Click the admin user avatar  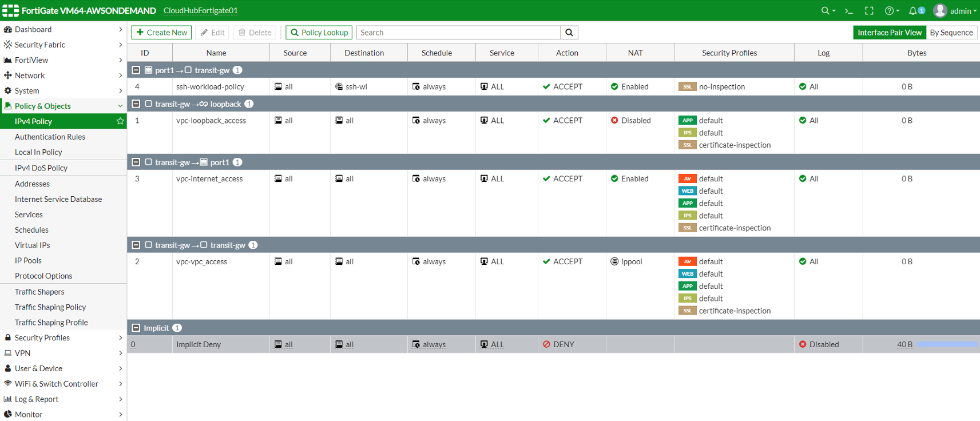click(940, 11)
